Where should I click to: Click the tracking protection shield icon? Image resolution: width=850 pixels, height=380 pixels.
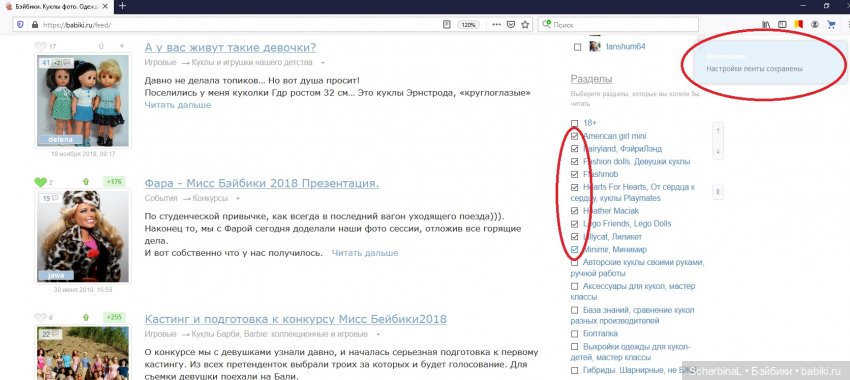20,24
